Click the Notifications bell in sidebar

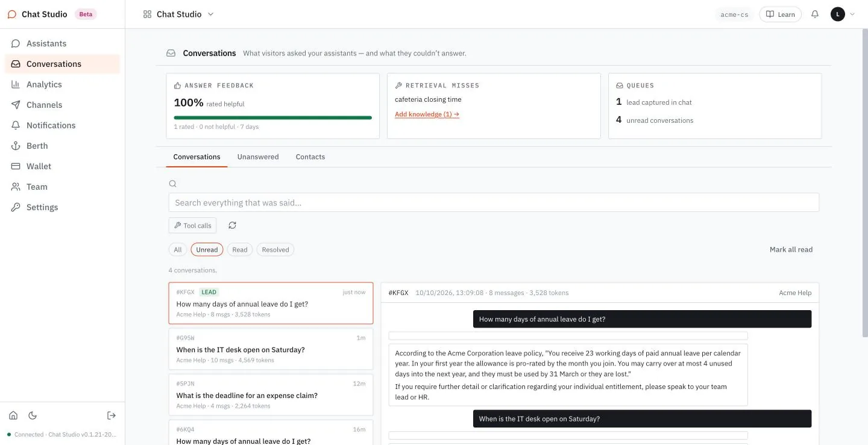(16, 125)
